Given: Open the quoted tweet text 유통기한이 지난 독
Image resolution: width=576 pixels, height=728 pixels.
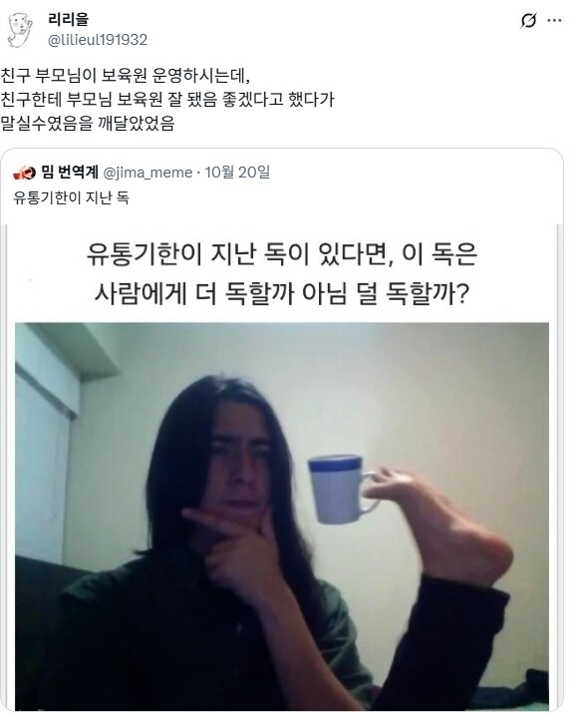Looking at the screenshot, I should (71, 197).
